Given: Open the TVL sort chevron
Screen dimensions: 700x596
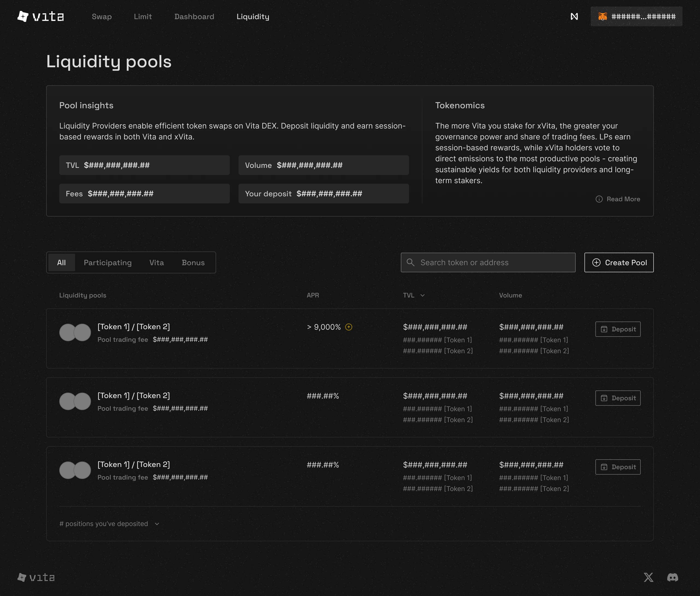Looking at the screenshot, I should pyautogui.click(x=422, y=295).
